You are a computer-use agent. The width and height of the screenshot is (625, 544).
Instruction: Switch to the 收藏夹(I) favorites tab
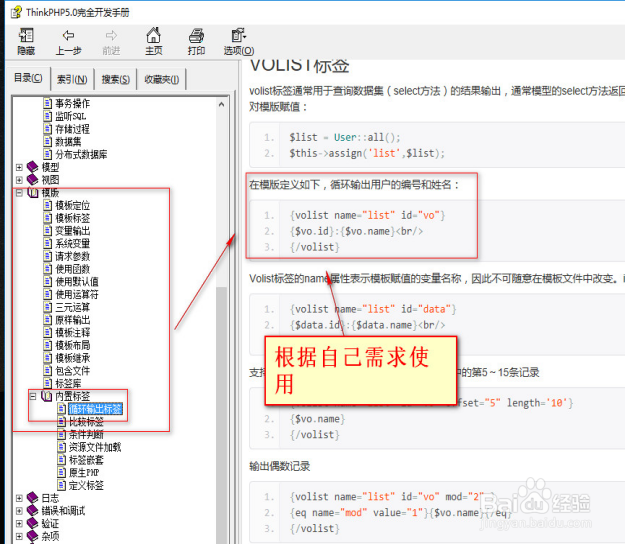click(161, 80)
